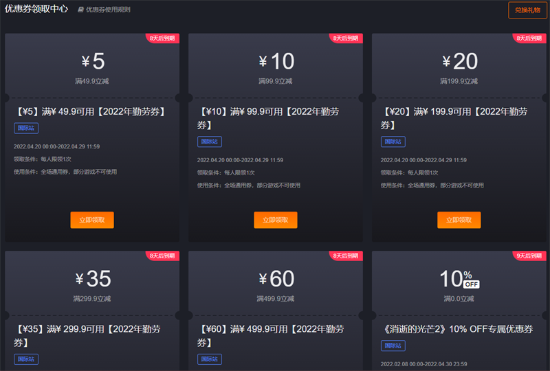Image resolution: width=550 pixels, height=371 pixels.
Task: Click the 2022.02.08 date line on the 10% OFF coupon
Action: (x=424, y=364)
